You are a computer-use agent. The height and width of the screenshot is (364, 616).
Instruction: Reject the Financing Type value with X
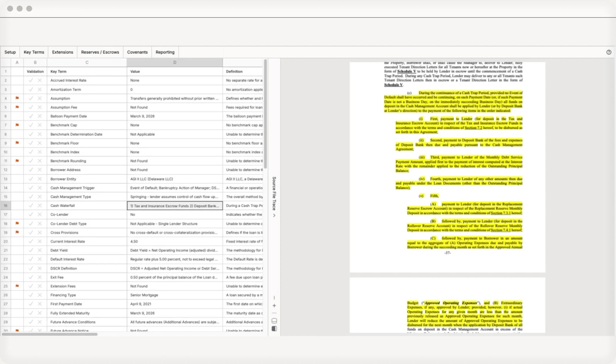(40, 295)
